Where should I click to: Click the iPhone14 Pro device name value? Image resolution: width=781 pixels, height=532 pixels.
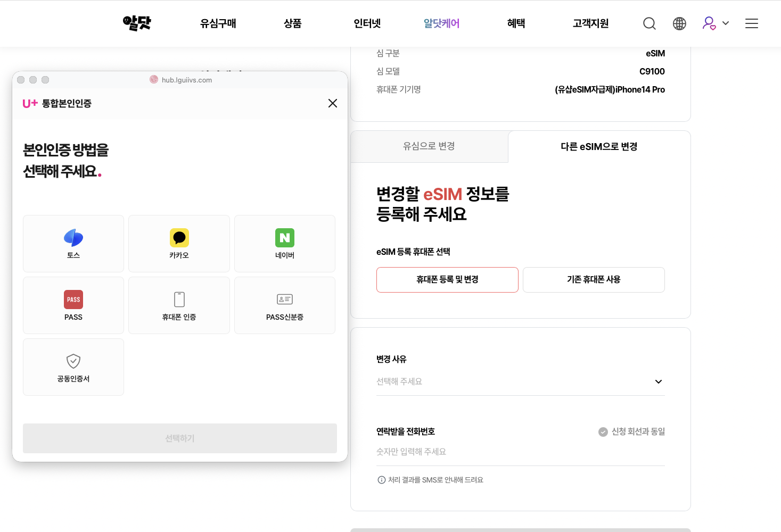[610, 89]
